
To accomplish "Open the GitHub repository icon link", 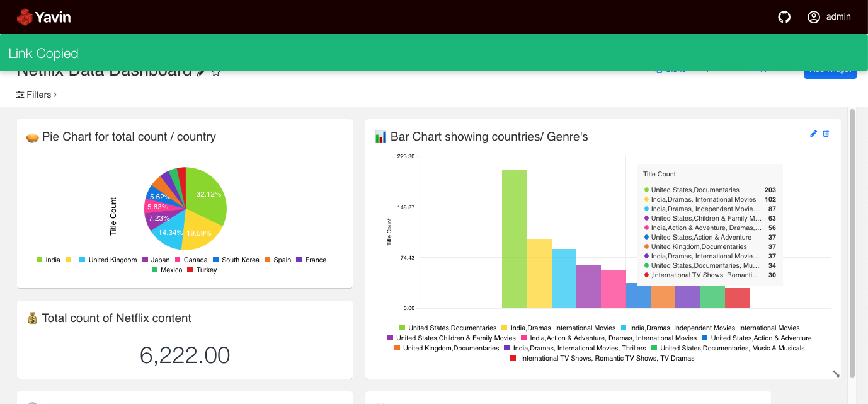I will pyautogui.click(x=784, y=17).
